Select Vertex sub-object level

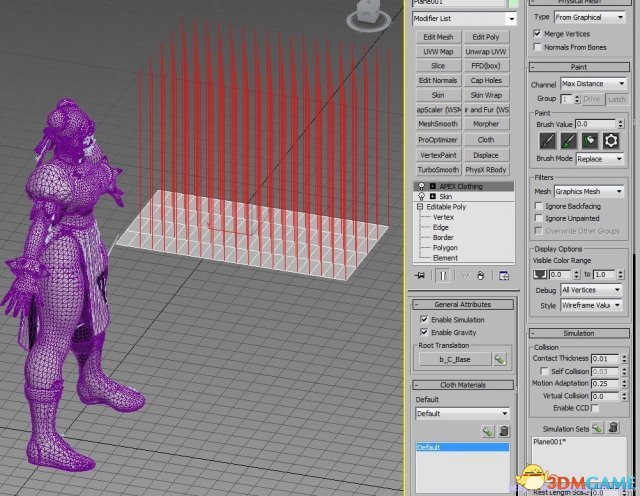[x=443, y=217]
